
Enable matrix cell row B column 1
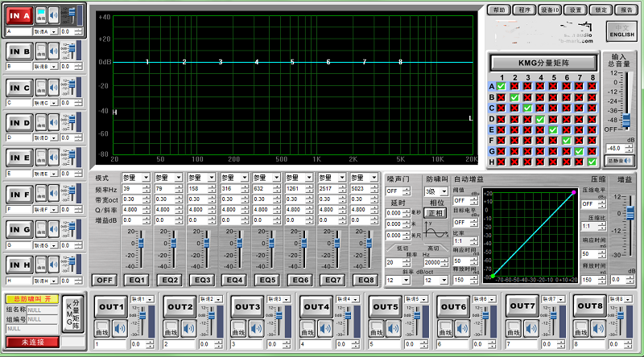pyautogui.click(x=502, y=97)
